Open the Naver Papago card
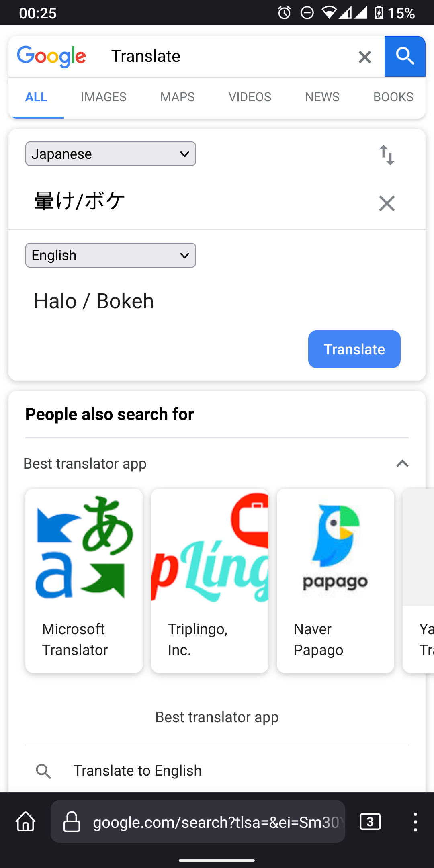 (335, 580)
